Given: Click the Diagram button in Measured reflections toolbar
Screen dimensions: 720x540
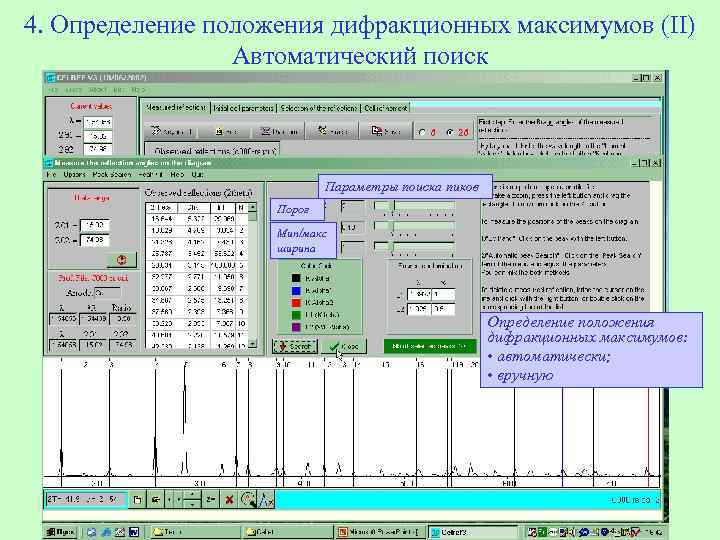Looking at the screenshot, I should point(280,131).
